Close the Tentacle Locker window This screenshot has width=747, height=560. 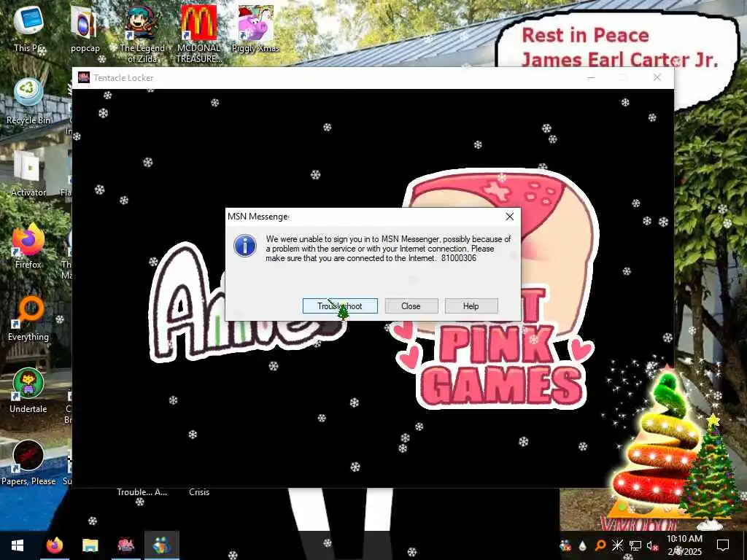point(657,77)
